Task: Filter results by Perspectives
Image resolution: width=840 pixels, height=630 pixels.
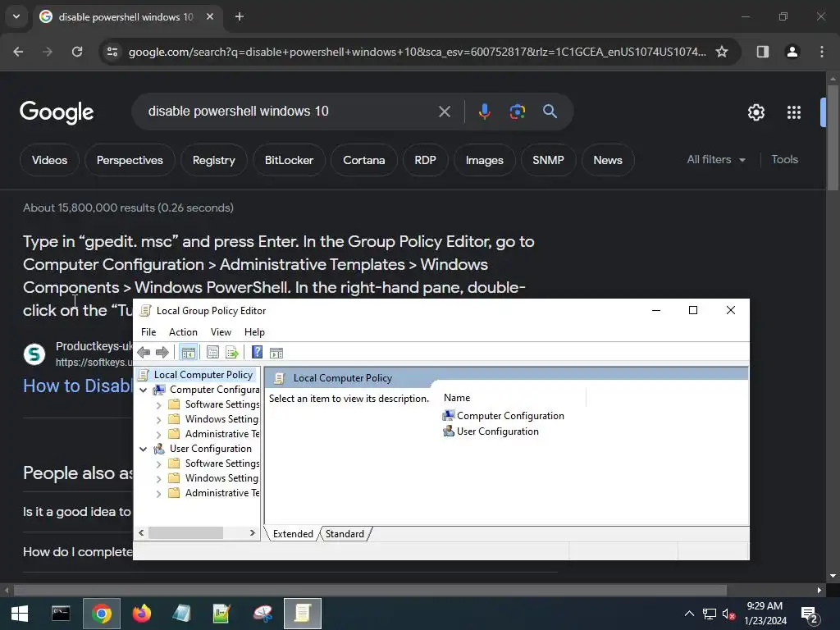Action: click(130, 160)
